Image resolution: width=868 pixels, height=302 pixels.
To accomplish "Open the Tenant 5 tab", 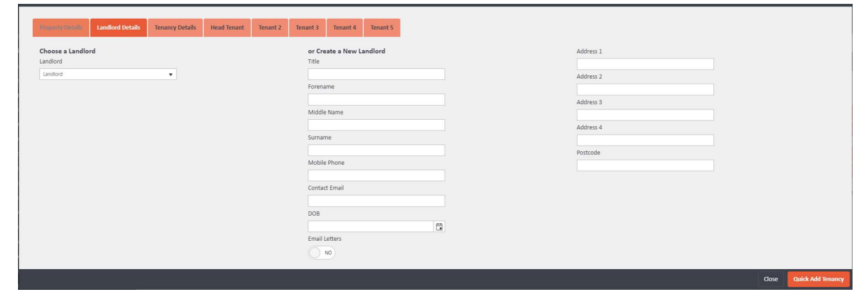I will (382, 28).
